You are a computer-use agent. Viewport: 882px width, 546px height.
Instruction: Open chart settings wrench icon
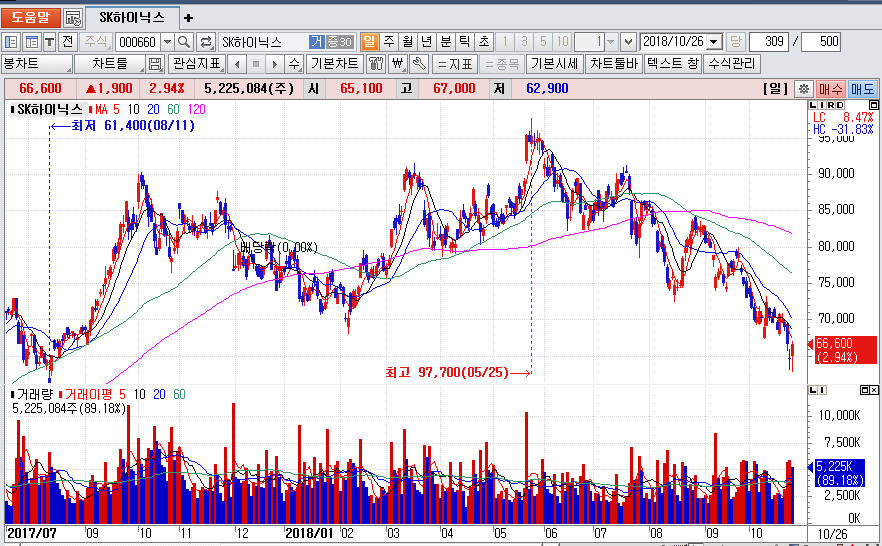click(x=419, y=64)
